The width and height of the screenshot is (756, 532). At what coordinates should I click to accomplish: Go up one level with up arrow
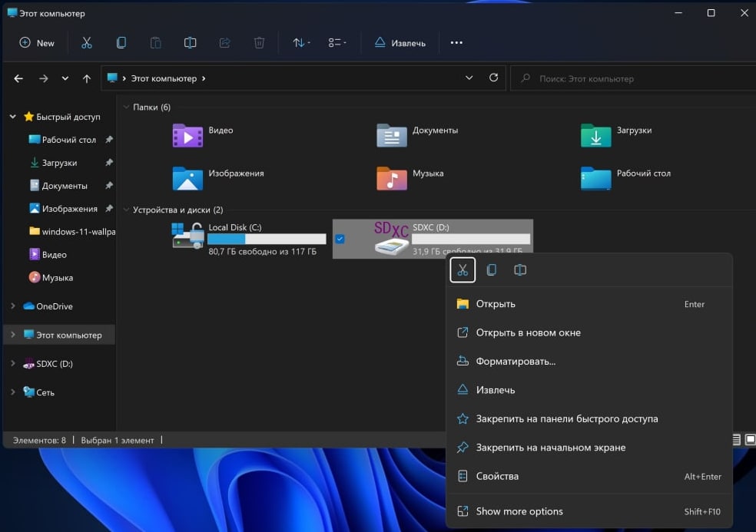point(86,78)
